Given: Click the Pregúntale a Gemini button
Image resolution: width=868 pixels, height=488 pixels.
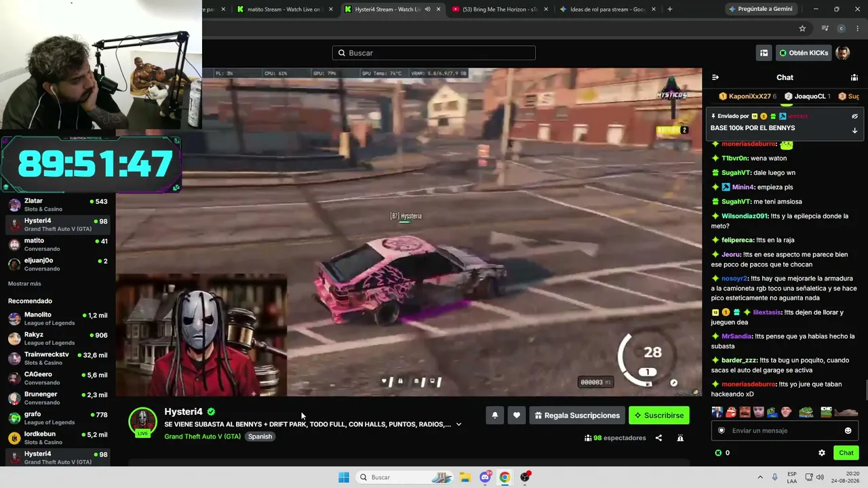Looking at the screenshot, I should pyautogui.click(x=760, y=9).
